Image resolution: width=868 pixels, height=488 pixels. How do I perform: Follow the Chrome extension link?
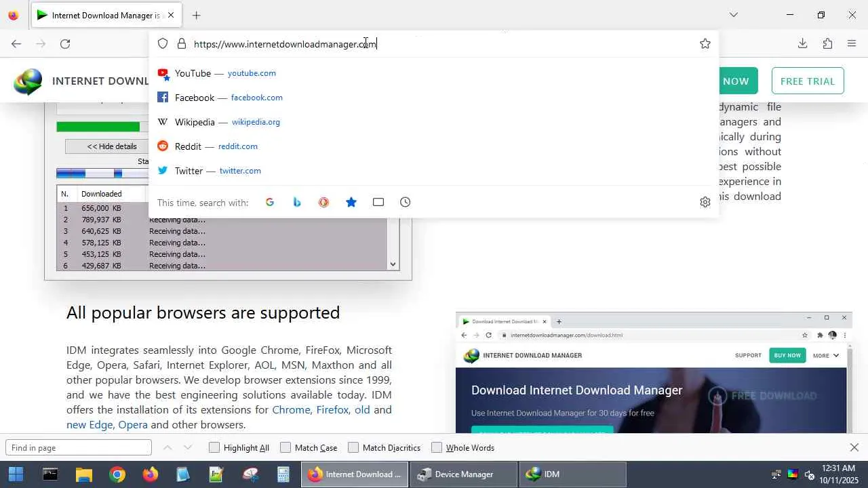(x=292, y=410)
